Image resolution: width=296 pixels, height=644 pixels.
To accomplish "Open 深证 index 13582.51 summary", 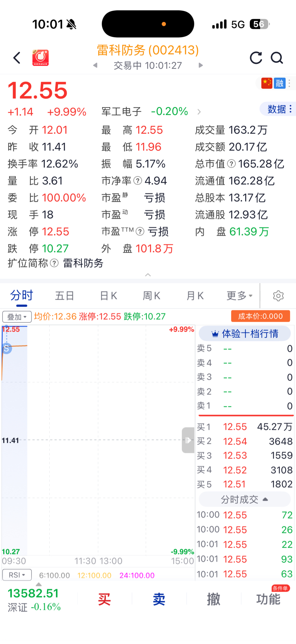I will (x=34, y=600).
